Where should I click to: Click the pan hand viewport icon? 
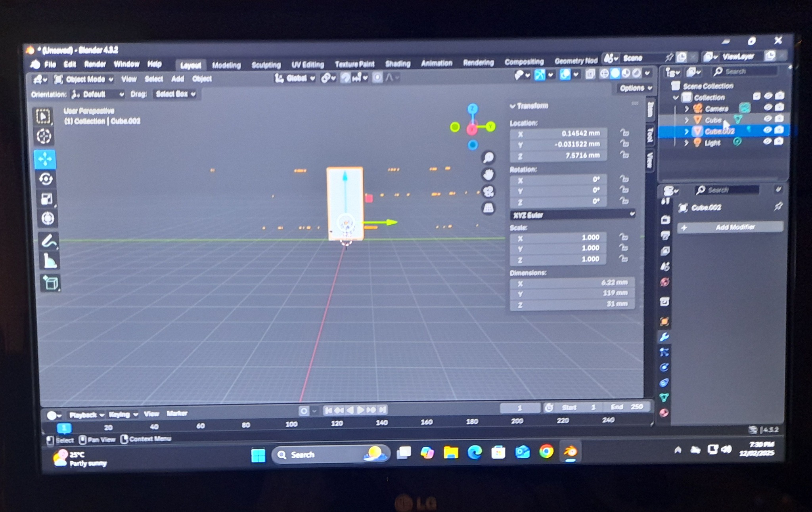(488, 174)
